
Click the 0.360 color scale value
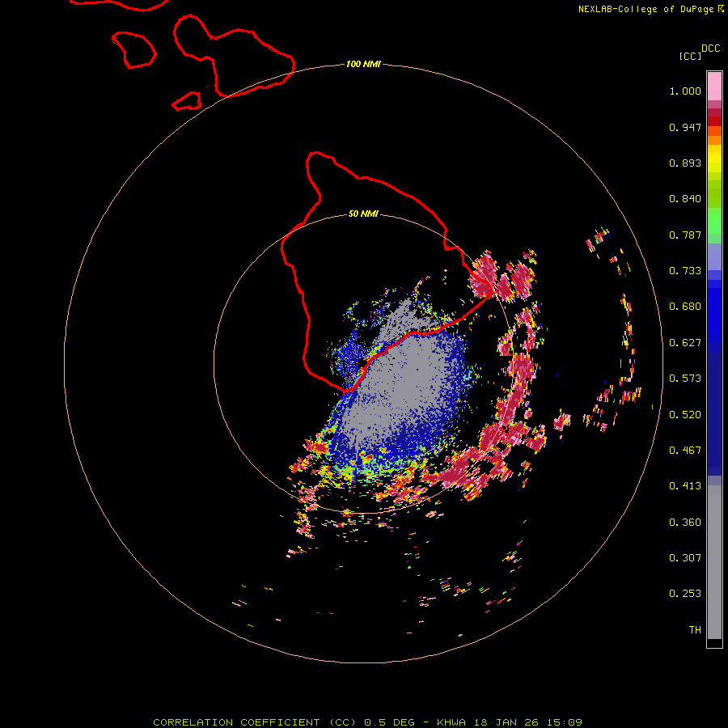pos(685,523)
